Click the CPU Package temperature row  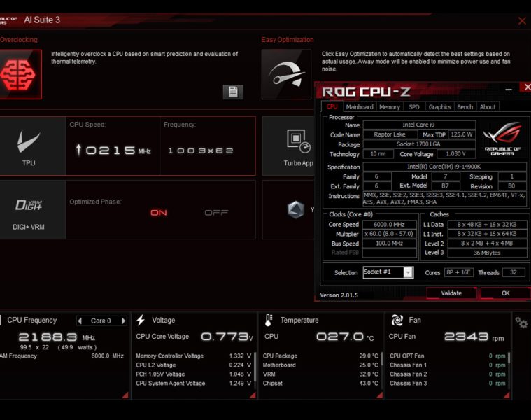[x=320, y=356]
